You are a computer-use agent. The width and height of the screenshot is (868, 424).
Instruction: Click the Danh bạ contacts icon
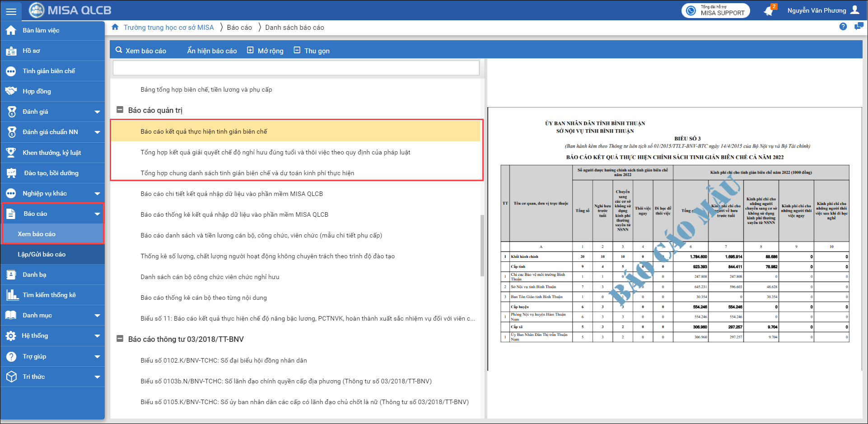pos(11,275)
